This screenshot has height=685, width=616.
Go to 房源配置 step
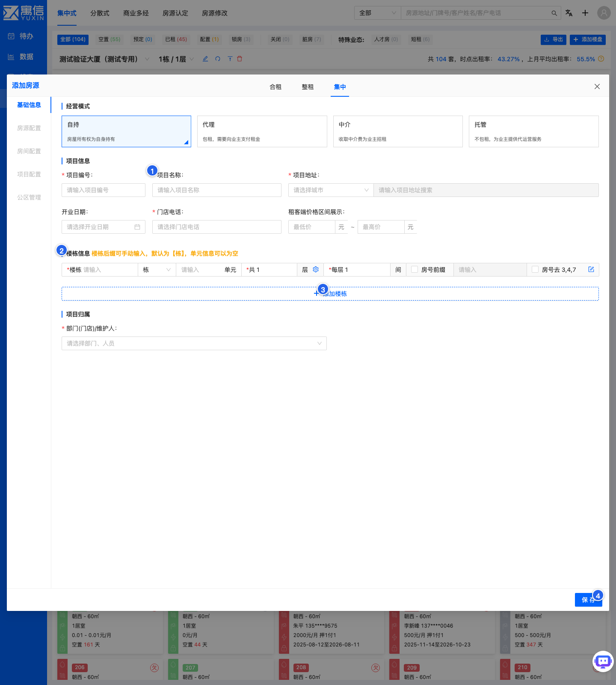[x=29, y=128]
